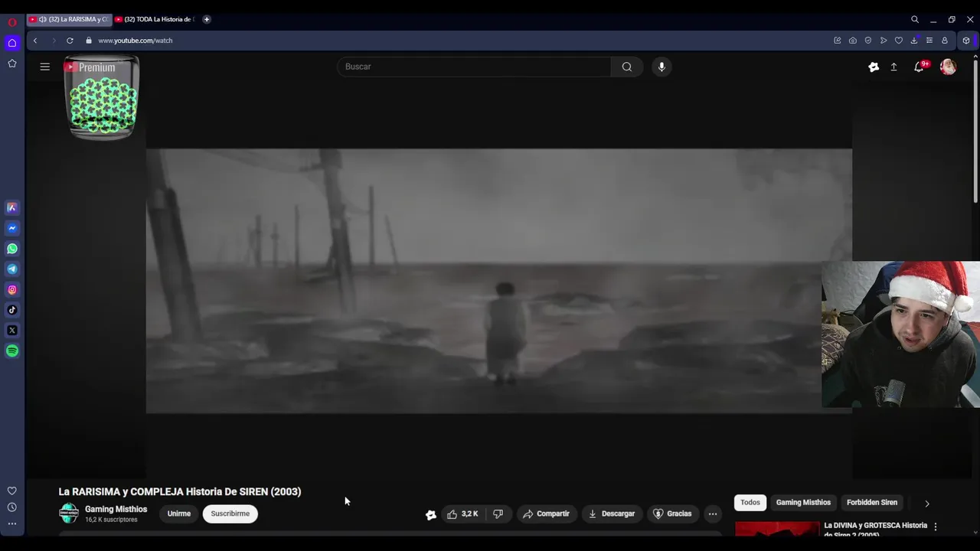Screen dimensions: 980x551
Task: Dislike the video
Action: 498,514
